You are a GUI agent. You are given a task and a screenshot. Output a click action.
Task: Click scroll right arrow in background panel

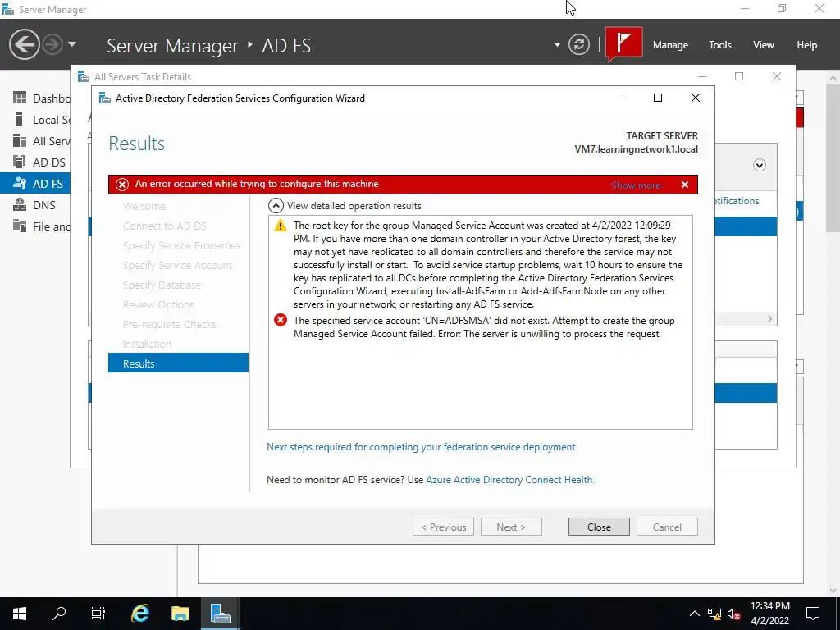(769, 319)
